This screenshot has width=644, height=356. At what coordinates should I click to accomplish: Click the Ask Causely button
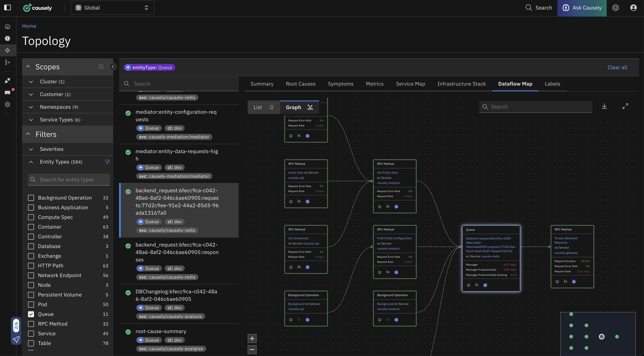click(582, 8)
